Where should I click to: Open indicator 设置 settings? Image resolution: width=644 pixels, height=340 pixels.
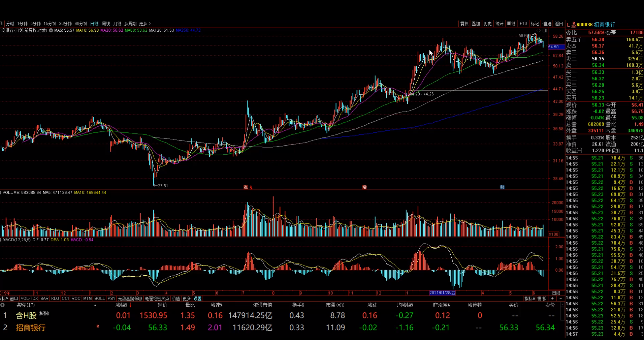[198, 299]
